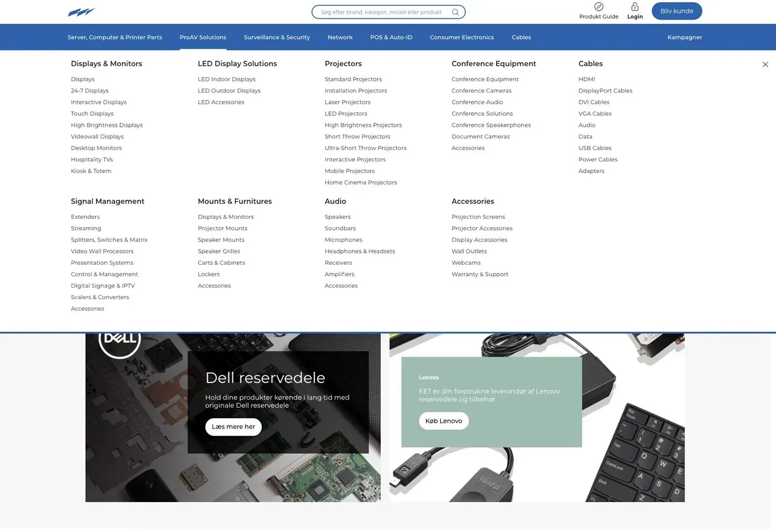Viewport: 776px width, 532px height.
Task: Select DisplayPort Cables link
Action: click(605, 91)
